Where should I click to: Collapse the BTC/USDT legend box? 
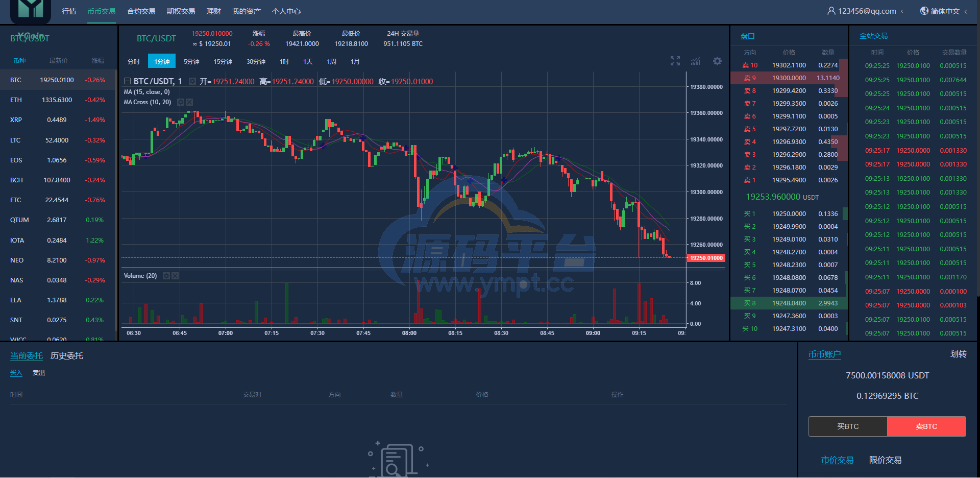point(127,81)
